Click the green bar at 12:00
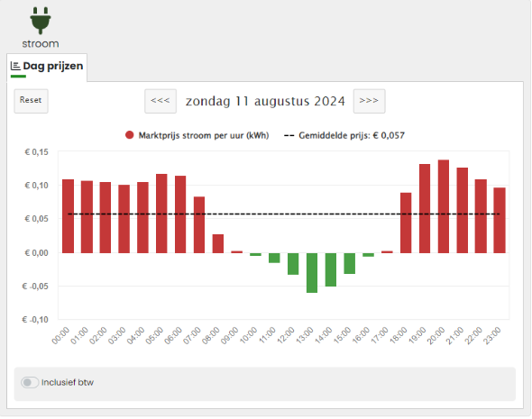Image resolution: width=532 pixels, height=419 pixels. pos(293,264)
